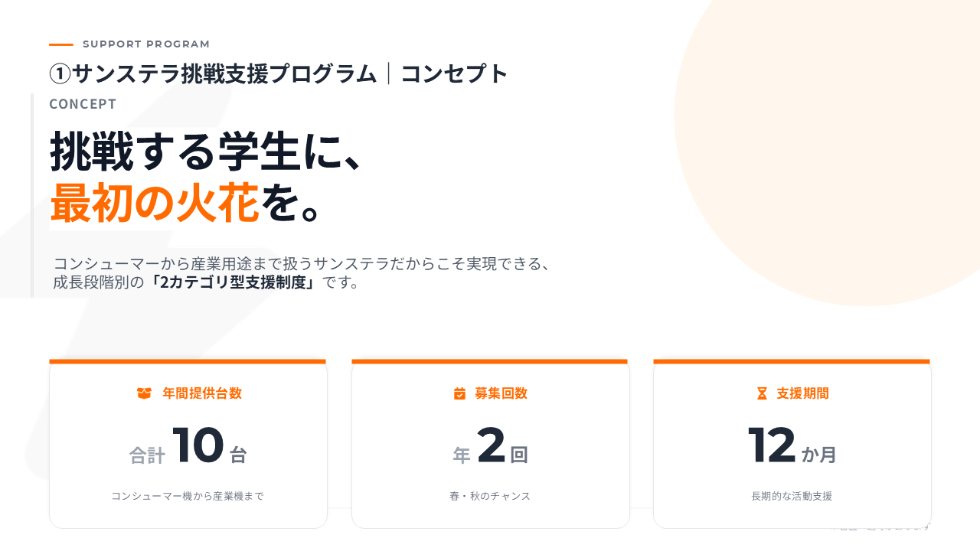The image size is (980, 551).
Task: Select the description line starting with コンシューマーから
Action: coord(302,264)
